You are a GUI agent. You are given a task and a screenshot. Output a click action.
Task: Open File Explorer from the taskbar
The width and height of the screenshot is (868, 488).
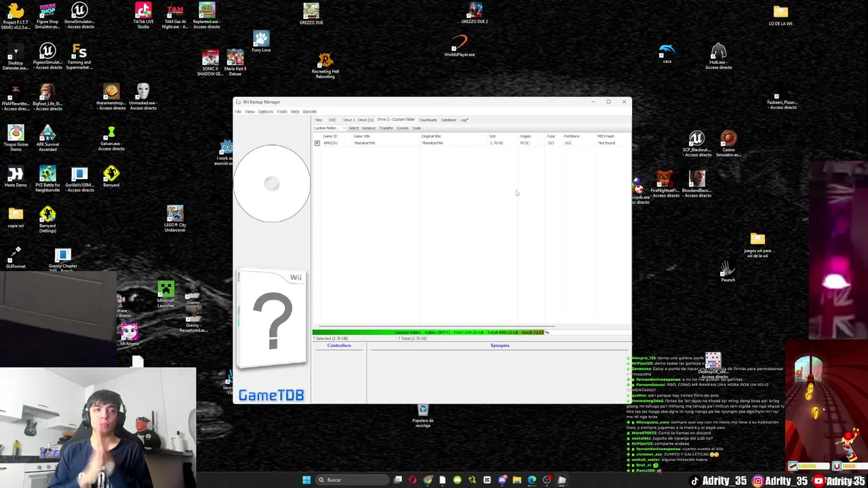517,480
